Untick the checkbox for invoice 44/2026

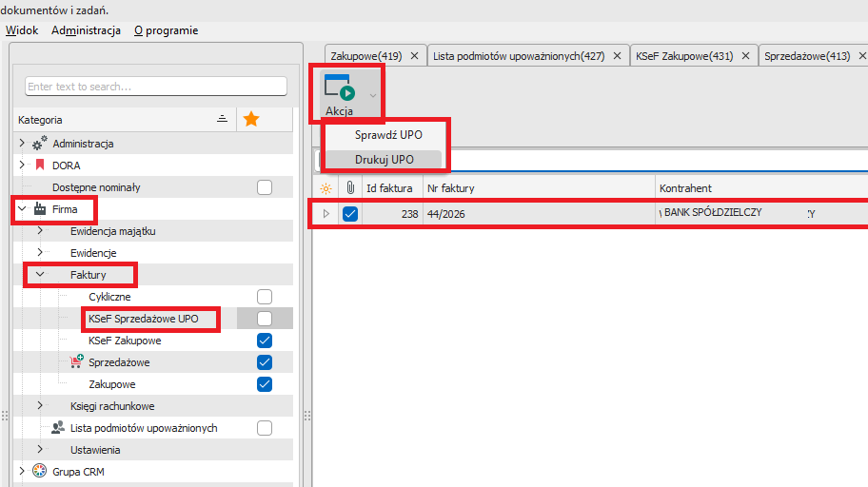(350, 214)
